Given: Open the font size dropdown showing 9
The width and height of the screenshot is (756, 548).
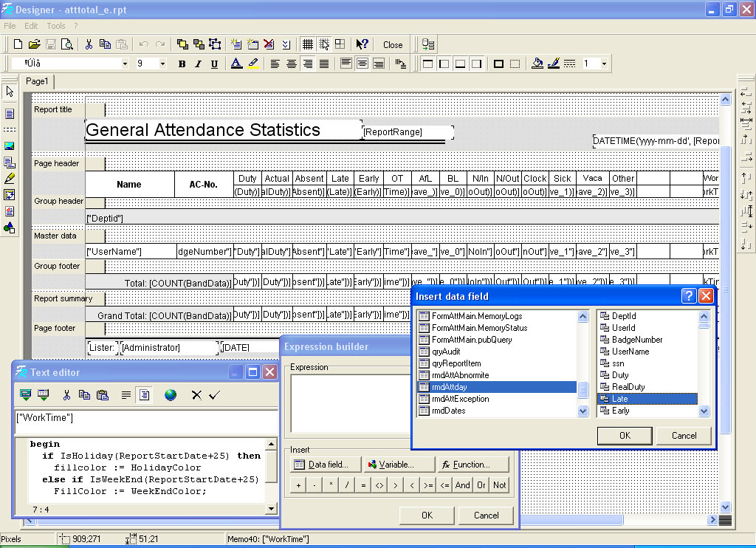Looking at the screenshot, I should (x=162, y=64).
